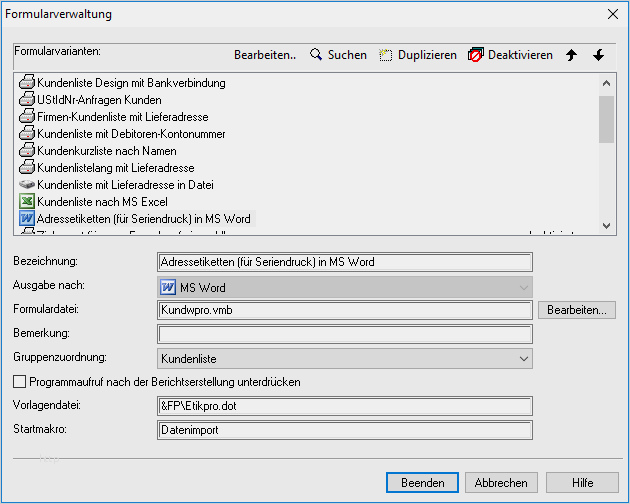Click the form list vertical scrollbar
630x504 pixels.
(606, 160)
